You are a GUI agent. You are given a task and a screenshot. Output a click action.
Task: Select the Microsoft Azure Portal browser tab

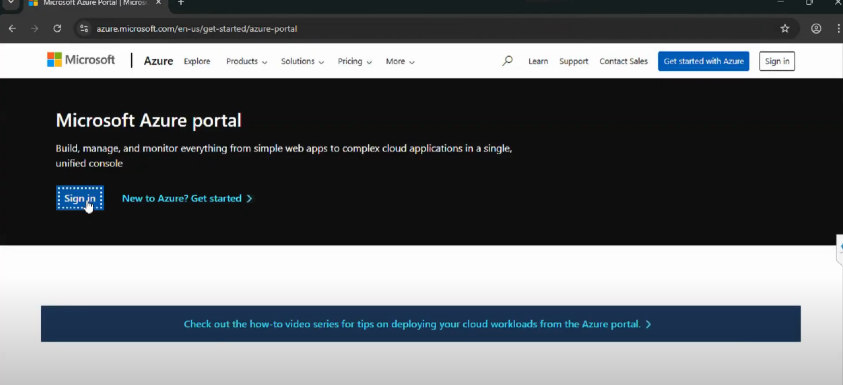[x=96, y=3]
